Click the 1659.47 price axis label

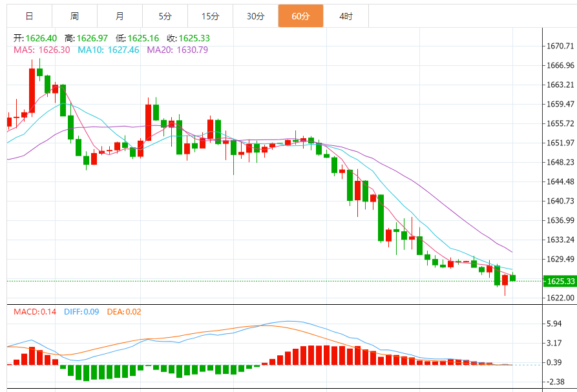point(560,104)
